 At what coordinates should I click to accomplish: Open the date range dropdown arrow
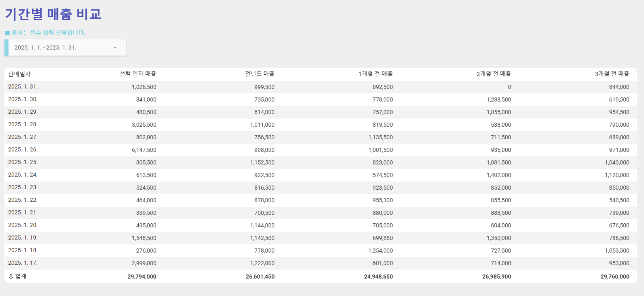click(115, 48)
